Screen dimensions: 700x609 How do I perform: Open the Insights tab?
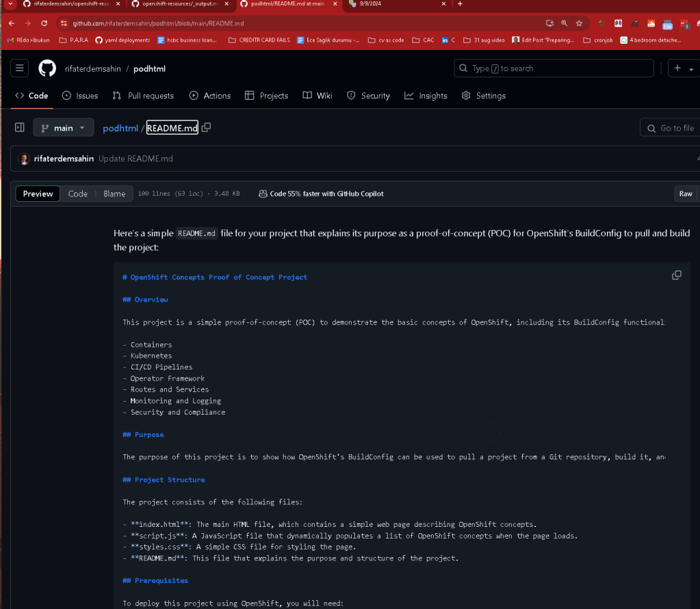click(426, 96)
